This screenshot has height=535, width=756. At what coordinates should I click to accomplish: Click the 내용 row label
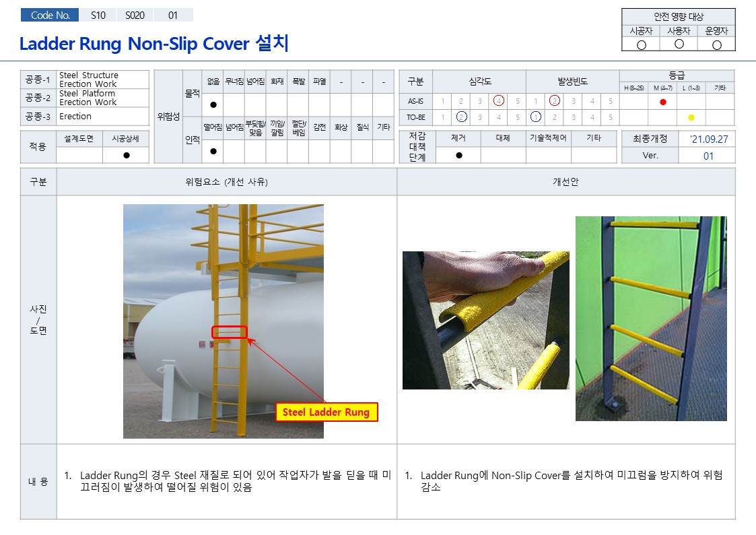38,482
